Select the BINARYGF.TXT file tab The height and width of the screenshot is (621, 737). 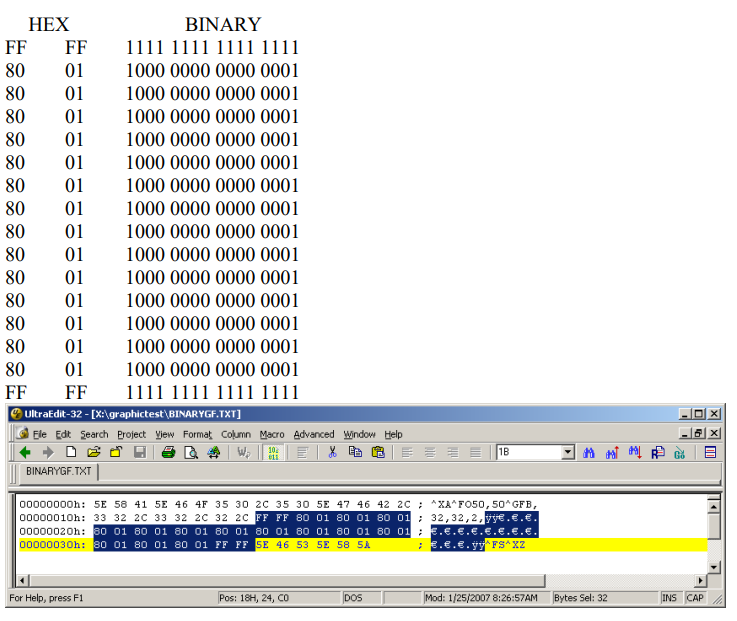(x=58, y=471)
